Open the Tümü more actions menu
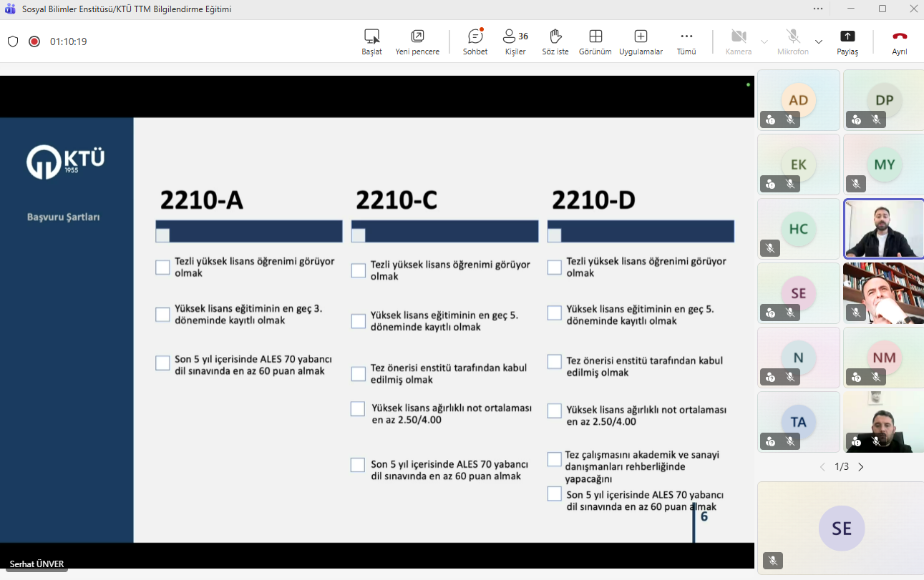This screenshot has width=924, height=580. 686,41
